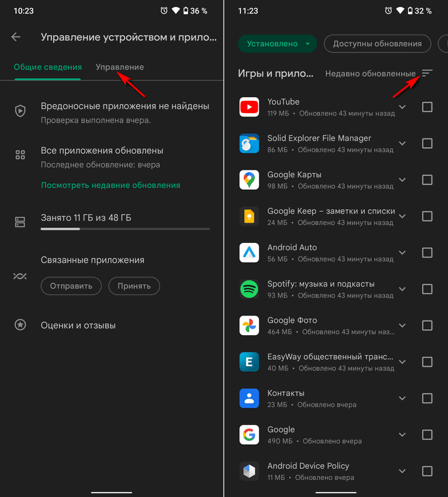Check the Google app checkbox
The height and width of the screenshot is (497, 448).
pos(427,435)
